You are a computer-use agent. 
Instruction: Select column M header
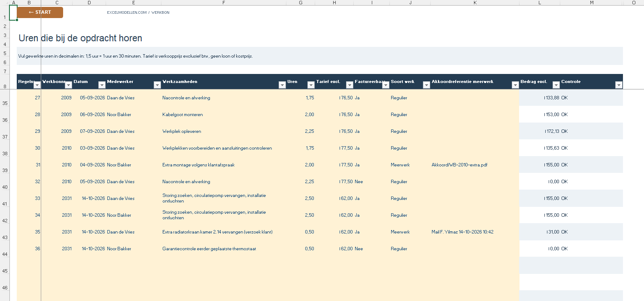592,3
